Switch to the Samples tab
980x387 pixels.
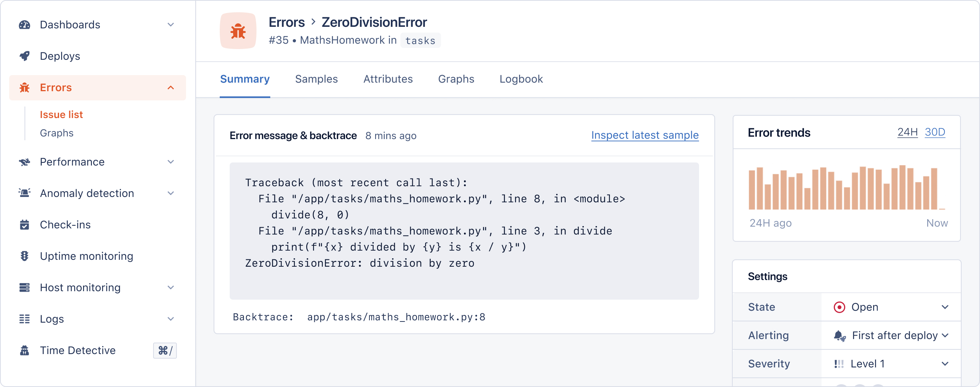316,79
